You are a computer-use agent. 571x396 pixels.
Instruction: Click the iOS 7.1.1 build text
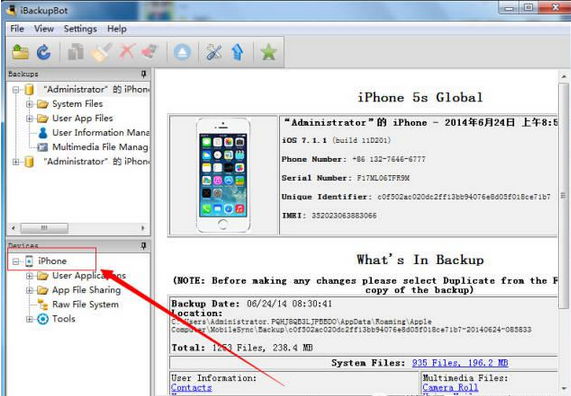pyautogui.click(x=336, y=140)
